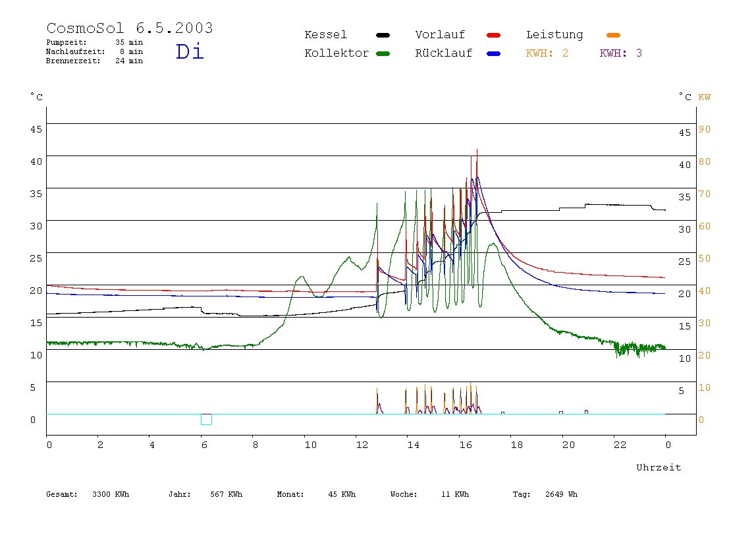Click the 'Vorlauf' legend label
The height and width of the screenshot is (535, 756).
440,35
